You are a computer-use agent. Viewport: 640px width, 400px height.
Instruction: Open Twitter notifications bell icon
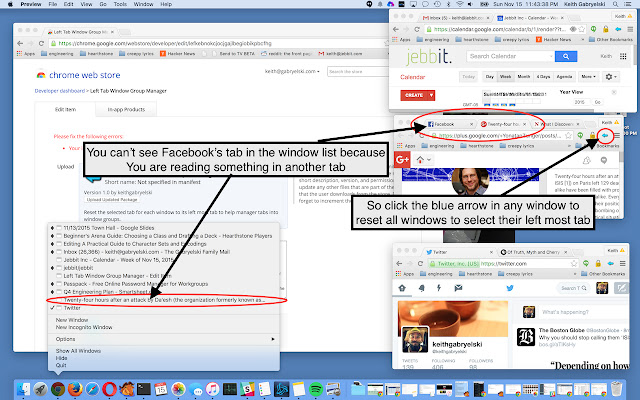(421, 288)
